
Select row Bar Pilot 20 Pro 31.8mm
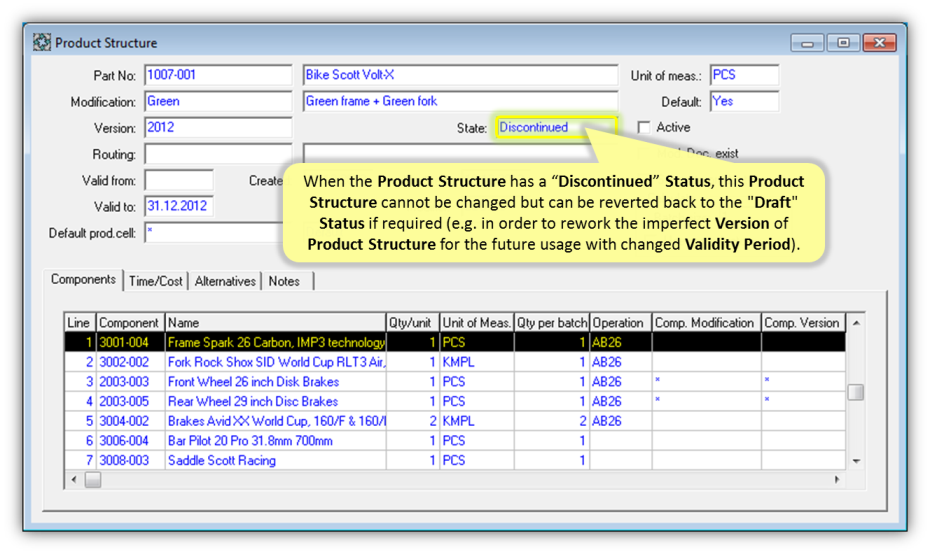click(455, 441)
